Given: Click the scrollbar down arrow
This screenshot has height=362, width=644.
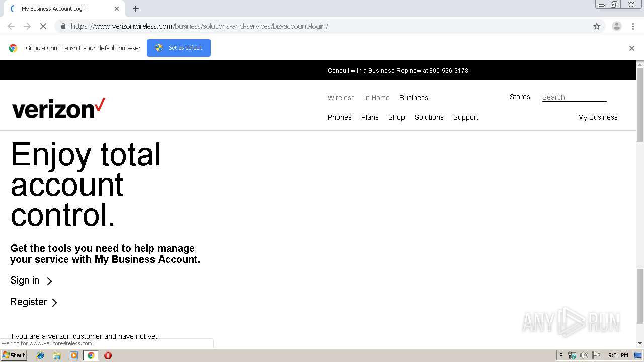Looking at the screenshot, I should [640, 343].
